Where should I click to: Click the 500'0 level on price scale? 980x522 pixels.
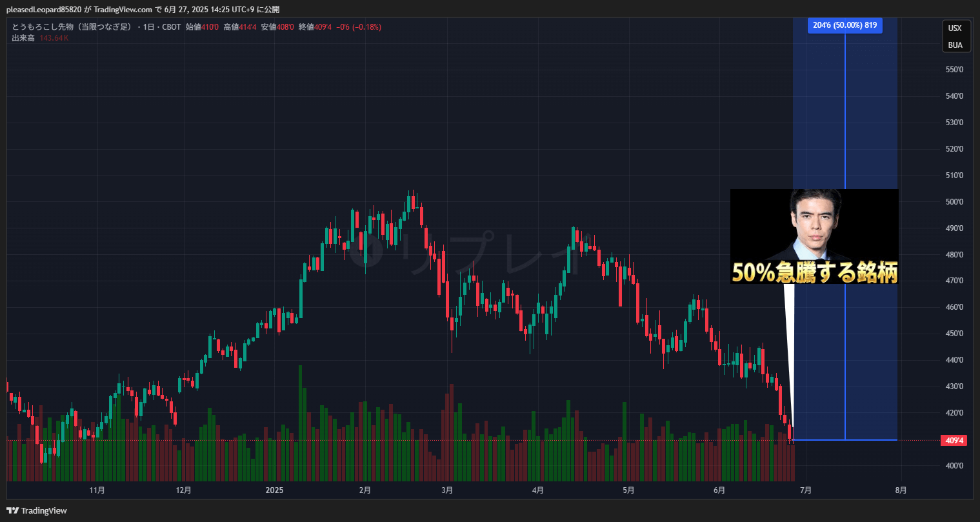954,202
